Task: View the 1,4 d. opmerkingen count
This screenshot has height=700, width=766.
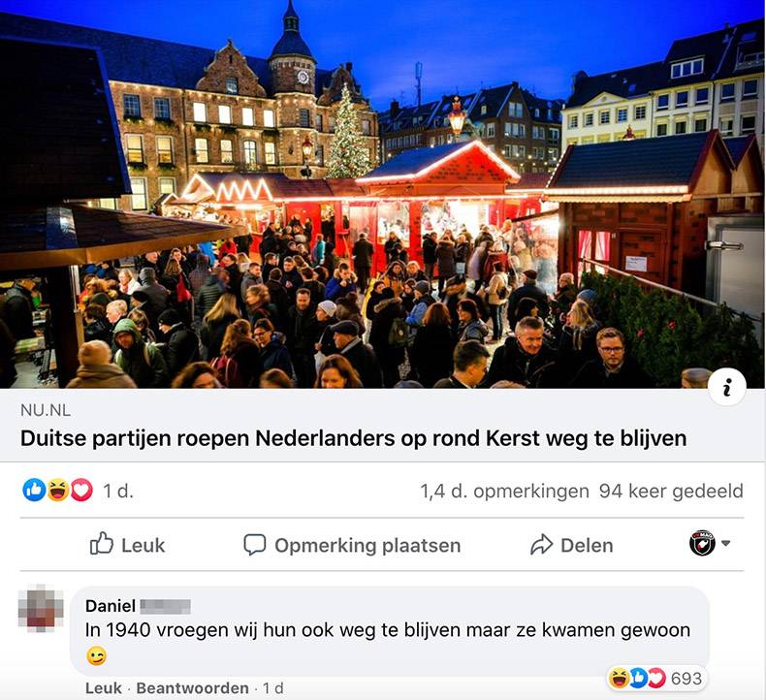Action: coord(504,491)
